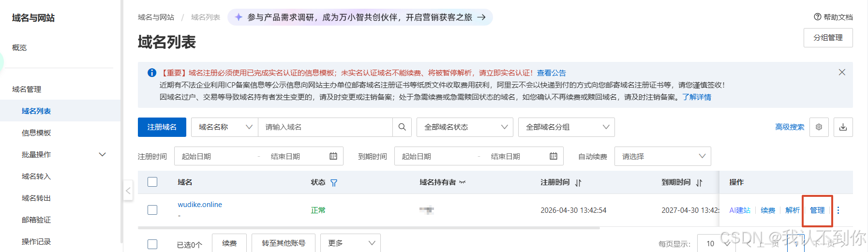Click bottom batch Renew button

[x=229, y=243]
